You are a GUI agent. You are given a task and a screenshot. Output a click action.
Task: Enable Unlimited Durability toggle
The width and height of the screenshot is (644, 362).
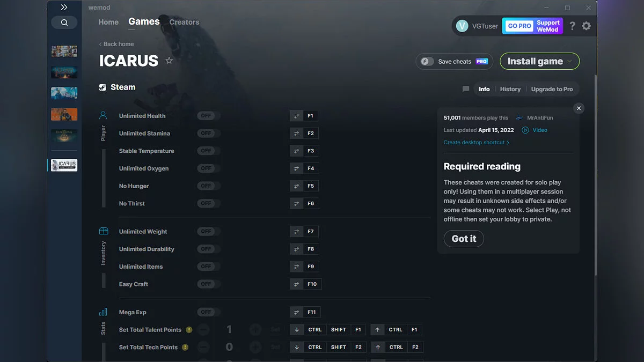pyautogui.click(x=208, y=249)
